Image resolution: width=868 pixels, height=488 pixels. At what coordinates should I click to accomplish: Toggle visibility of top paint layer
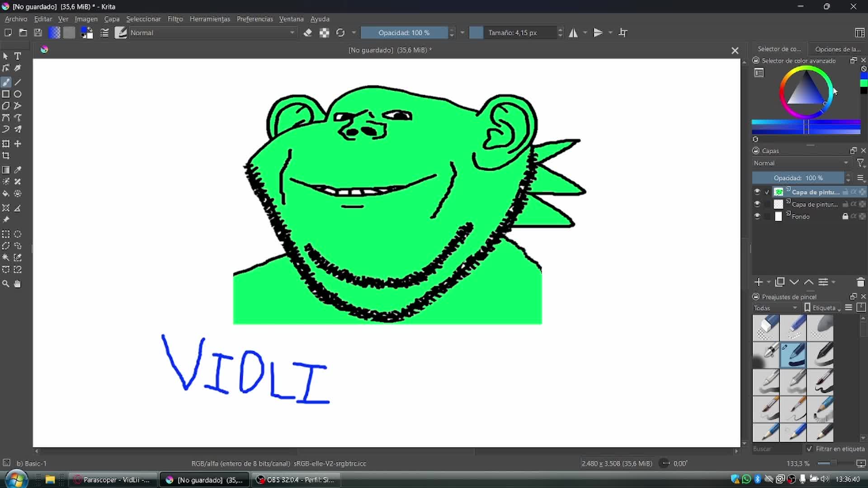pyautogui.click(x=757, y=192)
